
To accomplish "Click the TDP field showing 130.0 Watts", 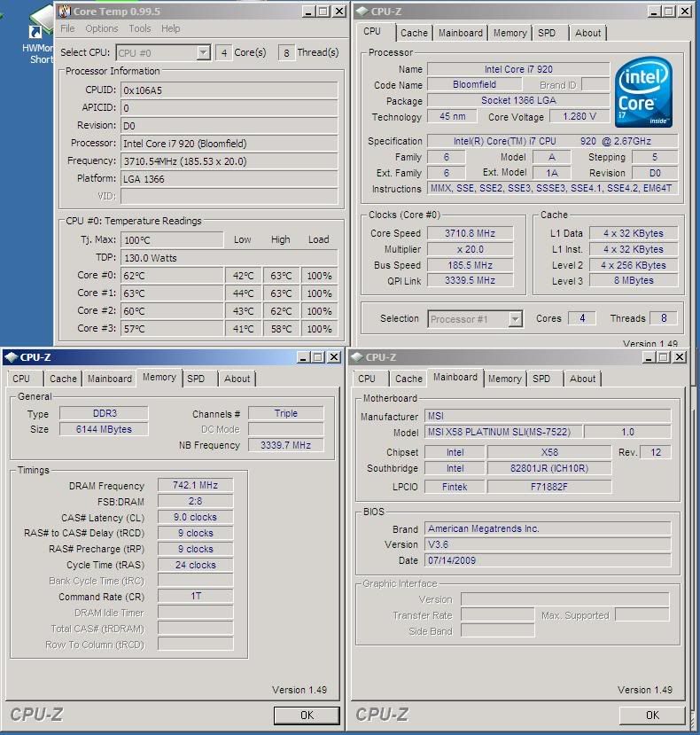I will (229, 258).
